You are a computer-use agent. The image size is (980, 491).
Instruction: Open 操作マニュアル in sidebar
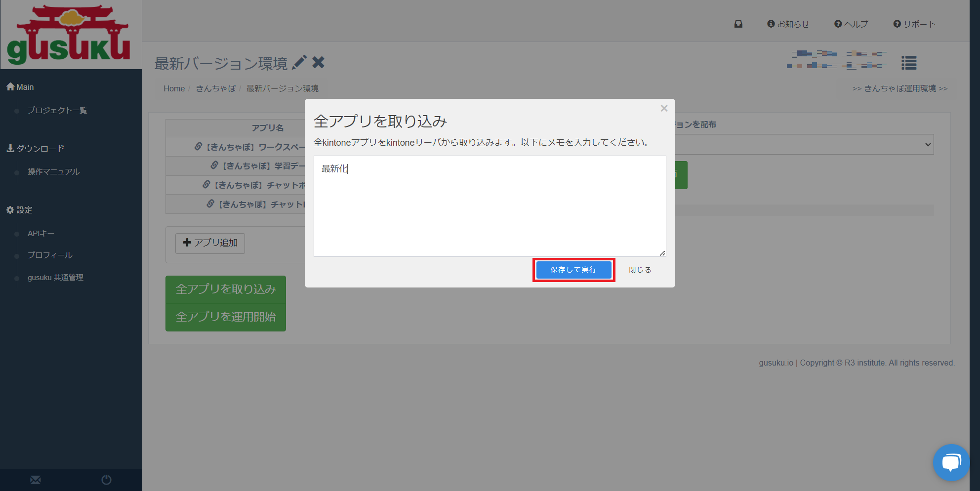(53, 171)
